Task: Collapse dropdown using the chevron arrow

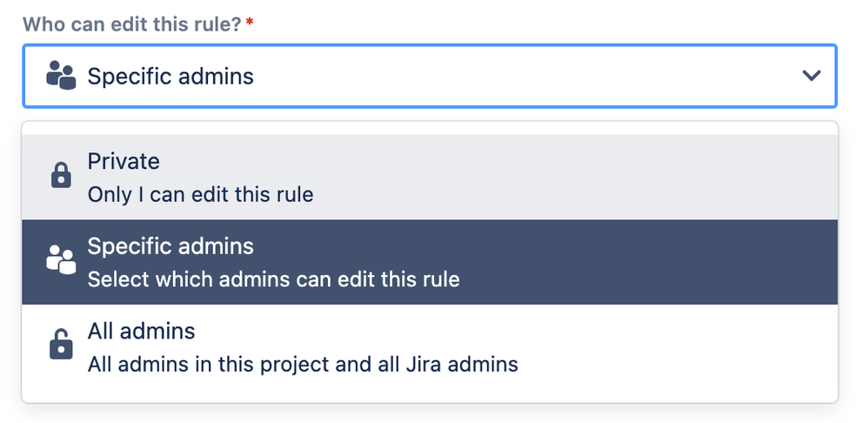Action: pyautogui.click(x=811, y=76)
